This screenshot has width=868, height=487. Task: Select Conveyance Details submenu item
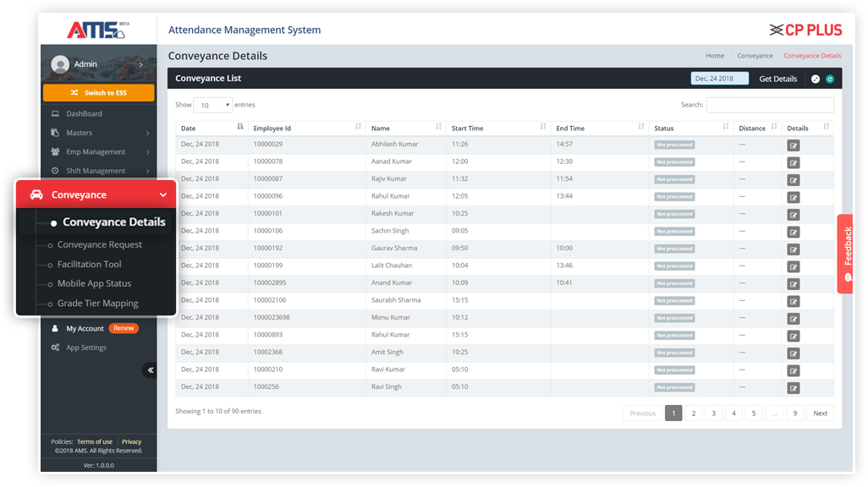tap(113, 222)
